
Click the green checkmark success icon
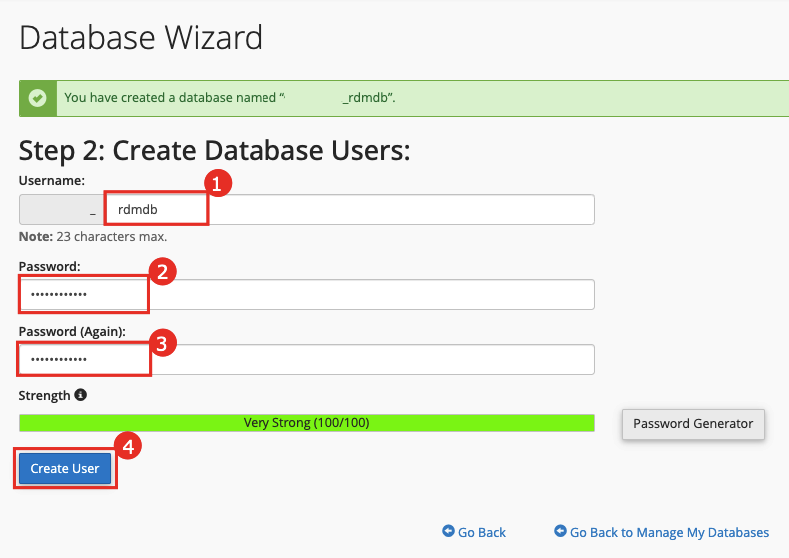(37, 98)
